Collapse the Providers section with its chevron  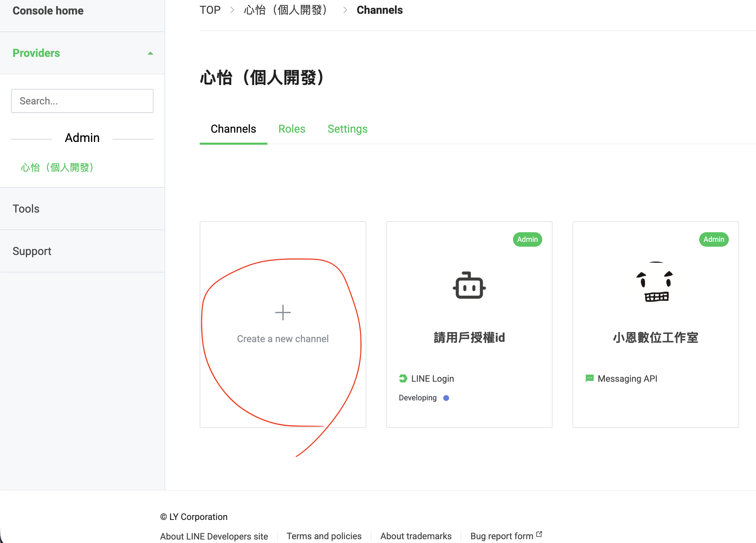(150, 53)
